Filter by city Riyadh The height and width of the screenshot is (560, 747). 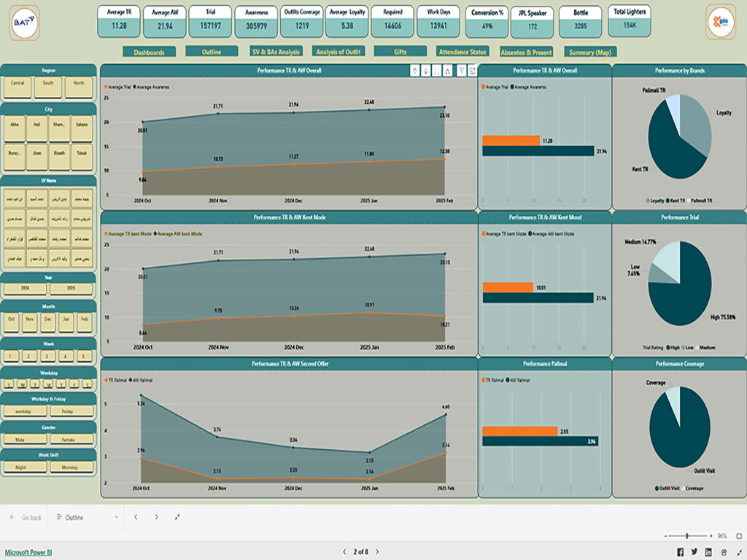tap(59, 157)
